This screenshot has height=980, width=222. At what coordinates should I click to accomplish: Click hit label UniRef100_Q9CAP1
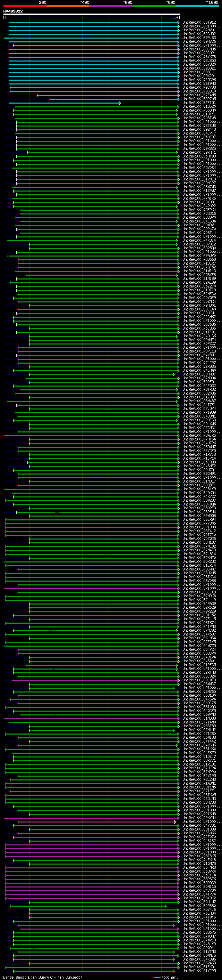[199, 53]
